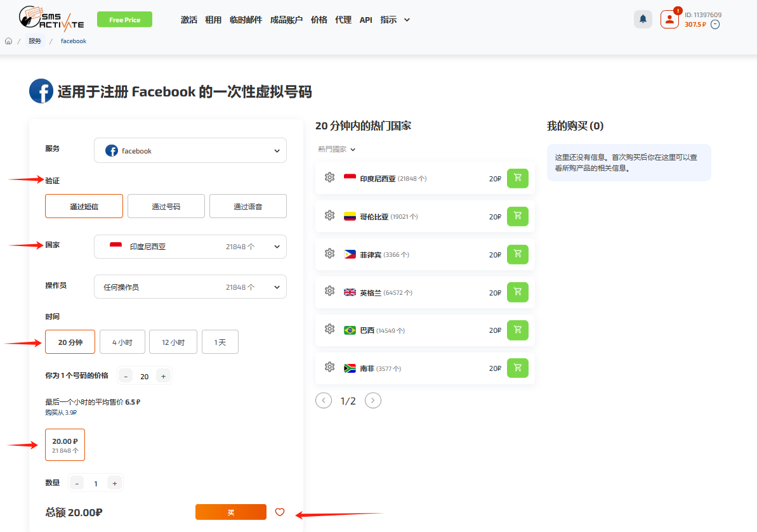757x532 pixels.
Task: Select 通过语音 verification option
Action: 248,207
